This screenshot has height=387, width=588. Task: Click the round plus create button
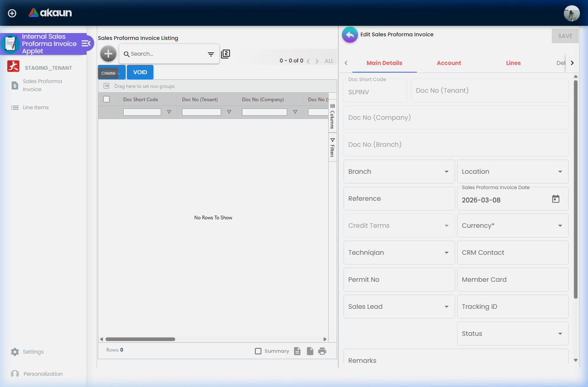tap(108, 54)
